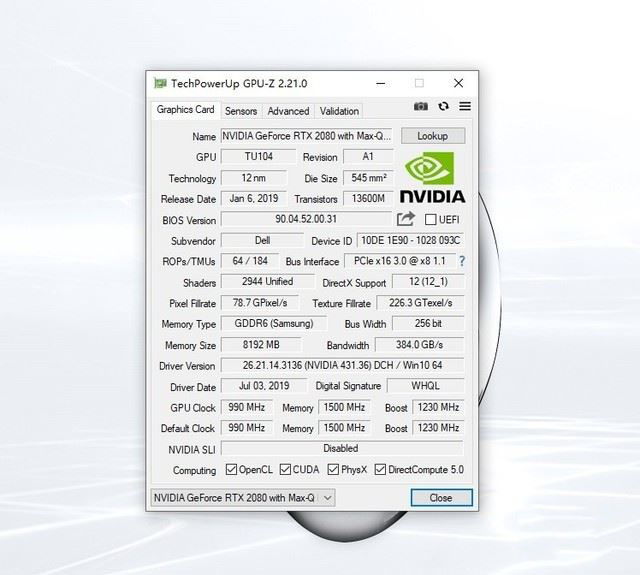Screen dimensions: 640x575
Task: Toggle the DirectCompute 5.0 checkbox
Action: click(x=380, y=469)
